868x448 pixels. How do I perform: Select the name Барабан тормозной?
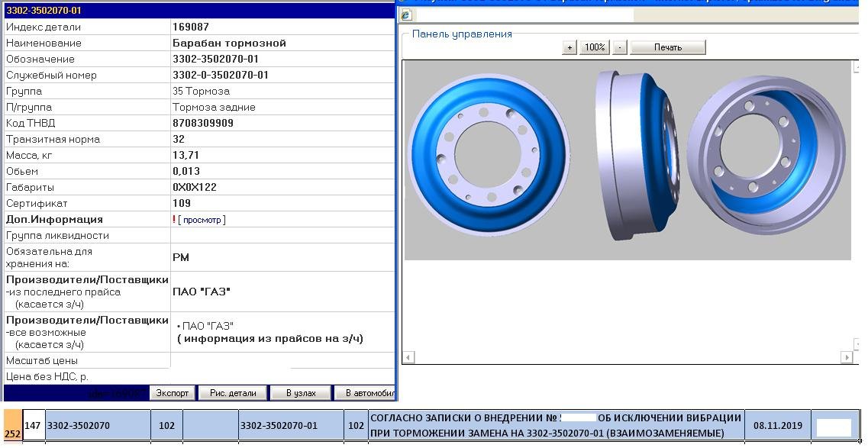(229, 44)
